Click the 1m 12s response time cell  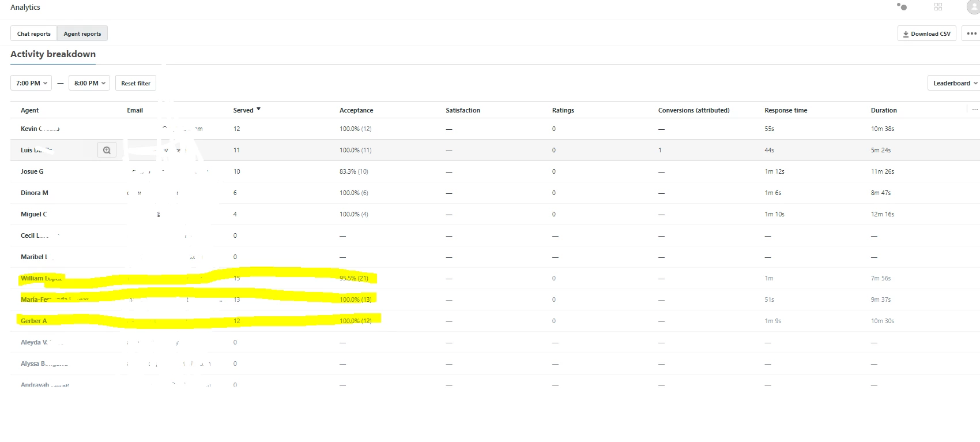775,171
